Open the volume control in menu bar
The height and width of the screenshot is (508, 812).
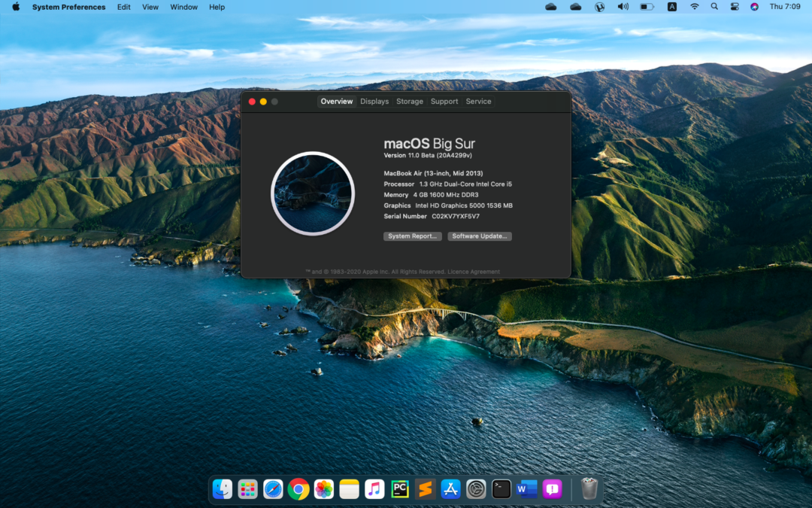pos(623,7)
